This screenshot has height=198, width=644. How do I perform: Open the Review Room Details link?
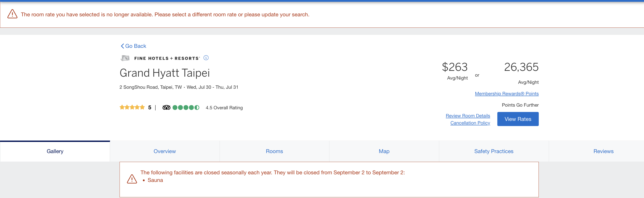coord(468,116)
